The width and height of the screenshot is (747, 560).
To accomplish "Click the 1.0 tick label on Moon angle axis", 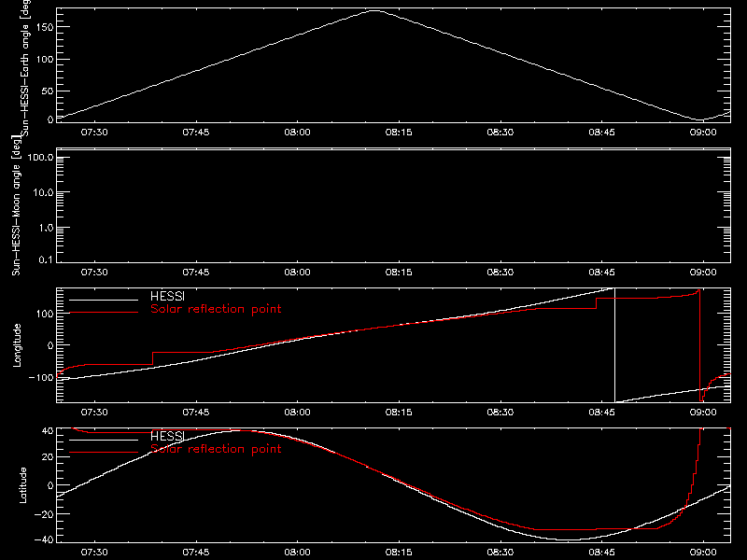I will click(46, 228).
